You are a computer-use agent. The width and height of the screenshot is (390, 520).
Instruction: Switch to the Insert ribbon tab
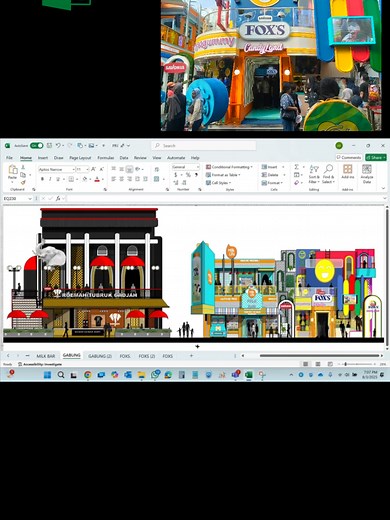[x=43, y=158]
